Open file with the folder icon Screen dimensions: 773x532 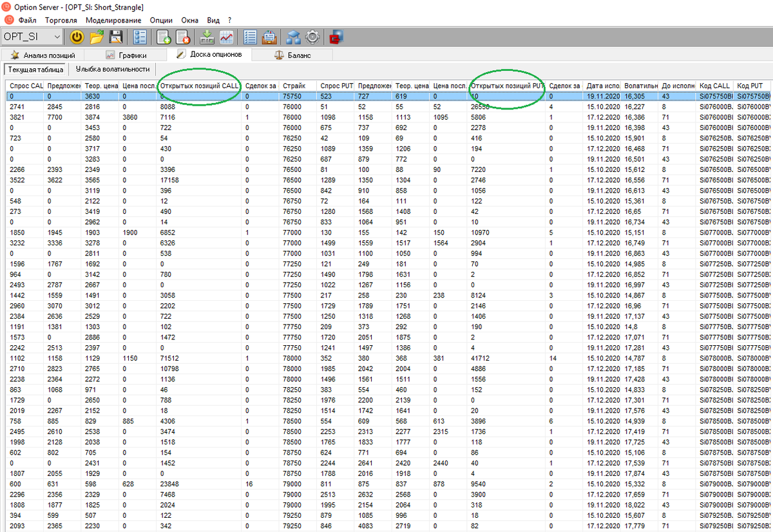click(97, 37)
